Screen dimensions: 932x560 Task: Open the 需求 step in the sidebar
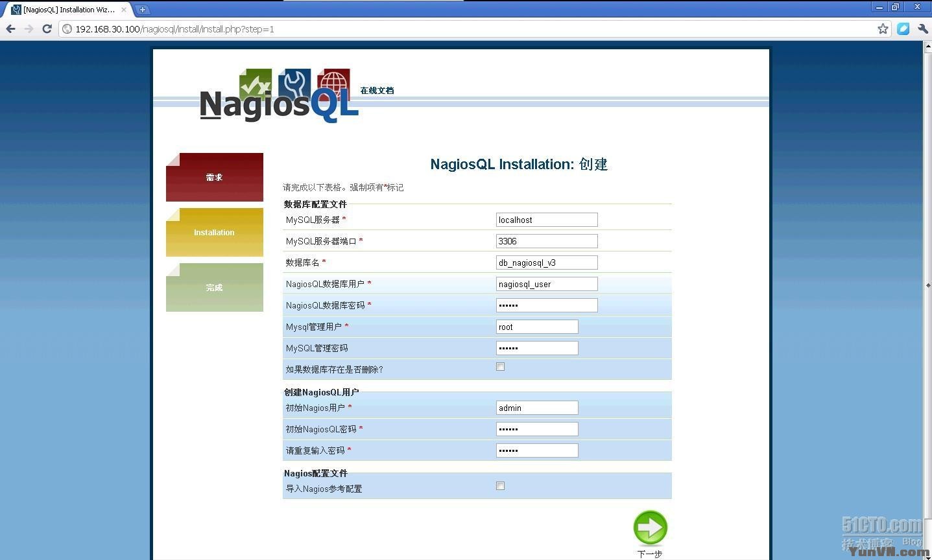215,177
